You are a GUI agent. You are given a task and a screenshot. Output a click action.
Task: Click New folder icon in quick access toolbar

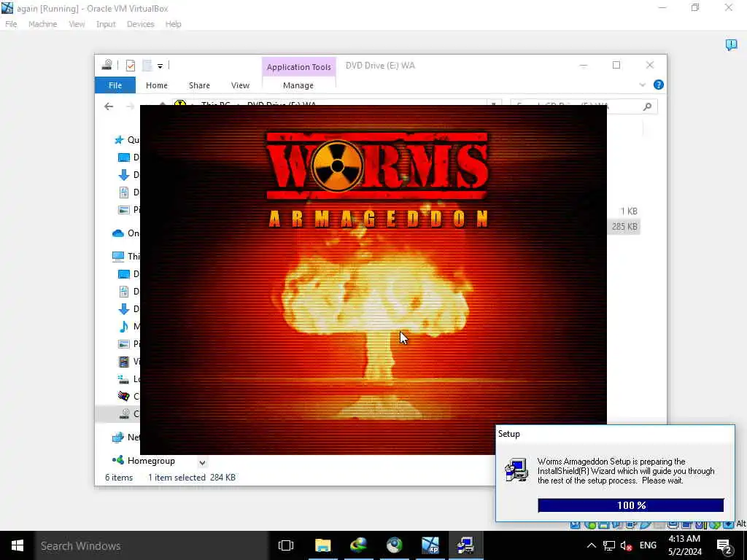pyautogui.click(x=147, y=65)
